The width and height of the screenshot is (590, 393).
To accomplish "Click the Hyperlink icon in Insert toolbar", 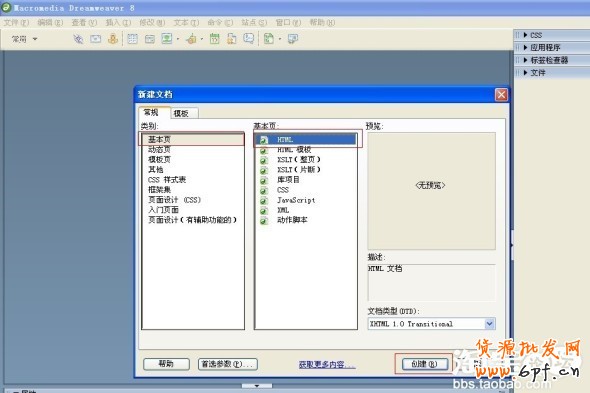I will tap(78, 39).
